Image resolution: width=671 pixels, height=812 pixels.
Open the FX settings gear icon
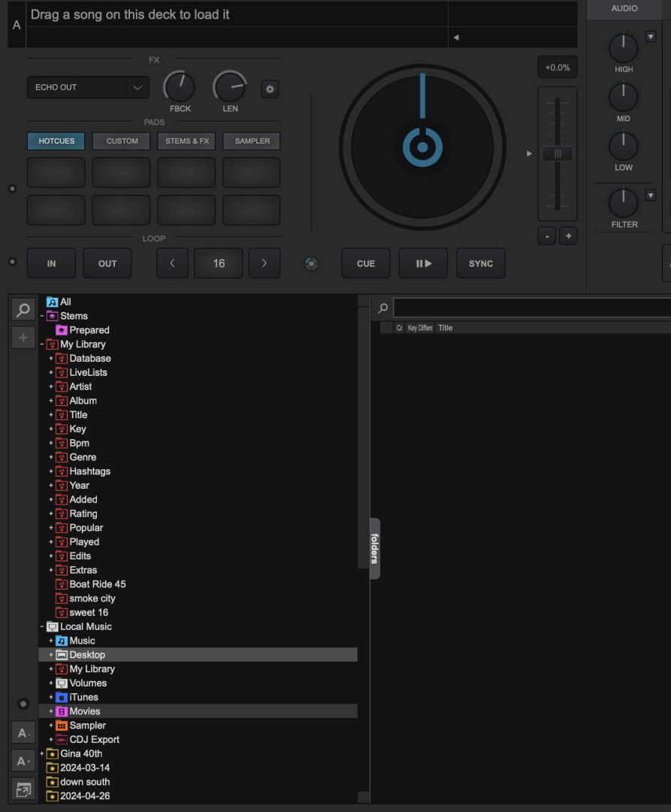point(270,89)
